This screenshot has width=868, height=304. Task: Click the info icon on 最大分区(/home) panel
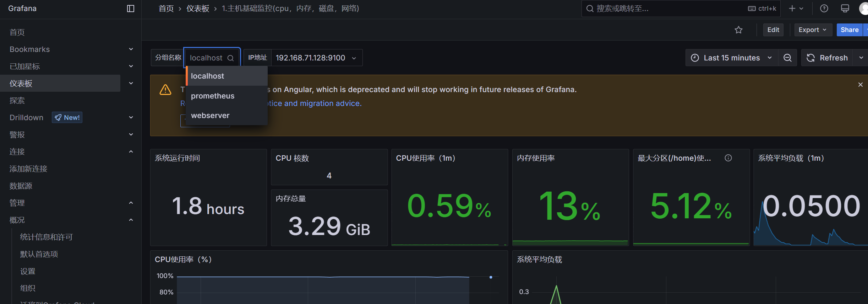[728, 158]
